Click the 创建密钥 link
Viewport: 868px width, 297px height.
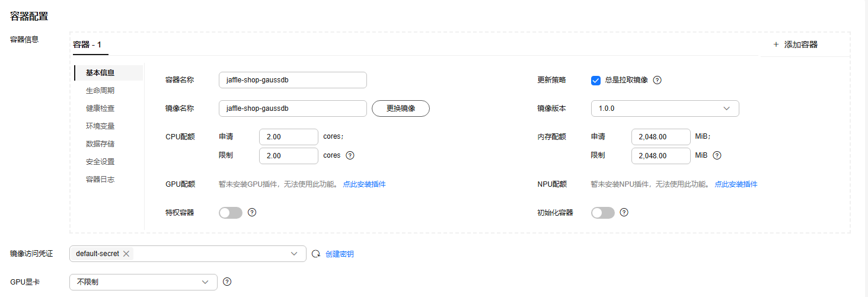click(x=340, y=254)
